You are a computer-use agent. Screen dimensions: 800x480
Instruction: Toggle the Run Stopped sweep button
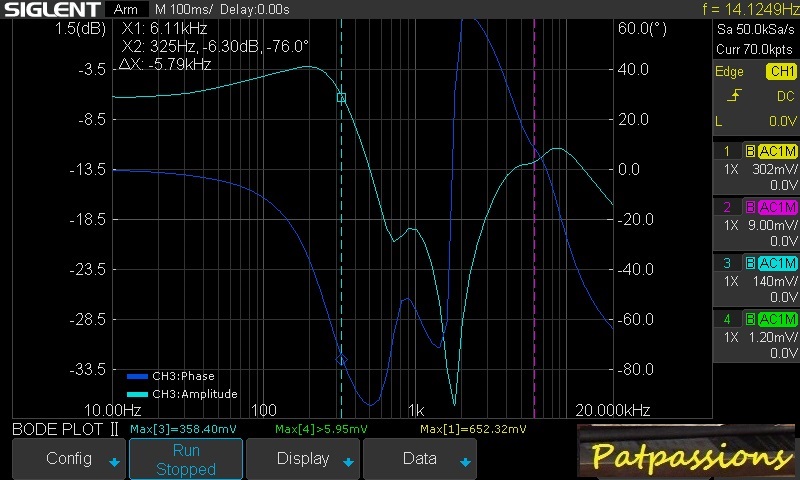point(186,459)
